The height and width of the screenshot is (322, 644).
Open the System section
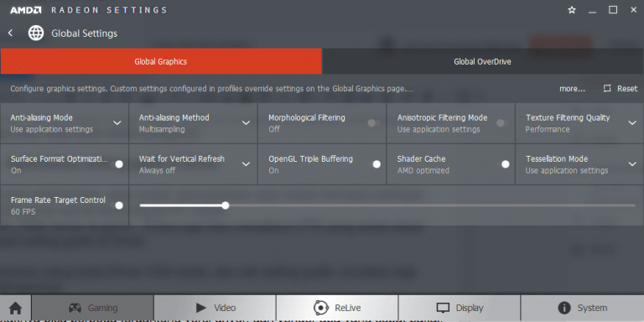point(582,308)
